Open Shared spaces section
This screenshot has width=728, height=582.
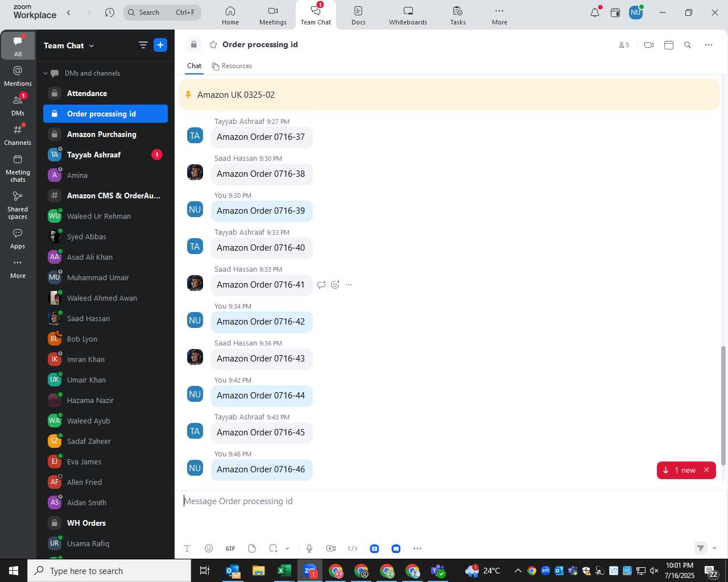(x=18, y=205)
